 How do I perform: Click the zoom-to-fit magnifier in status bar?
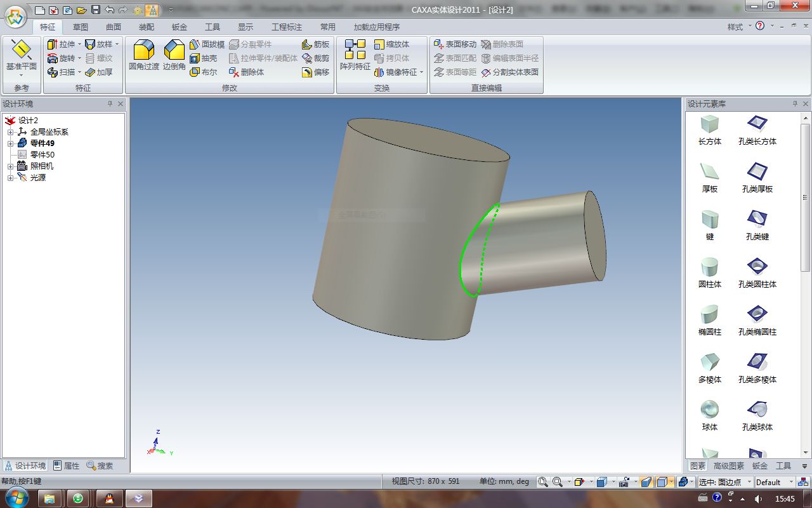[x=543, y=482]
